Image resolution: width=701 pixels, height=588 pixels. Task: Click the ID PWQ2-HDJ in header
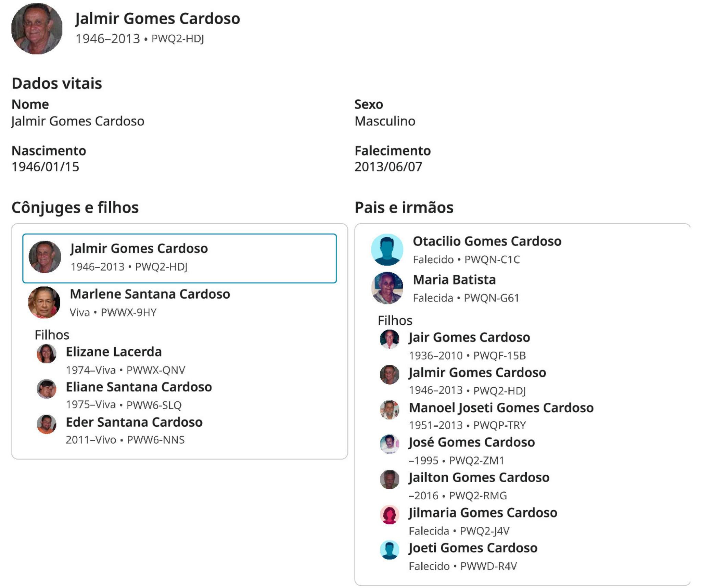coord(177,39)
